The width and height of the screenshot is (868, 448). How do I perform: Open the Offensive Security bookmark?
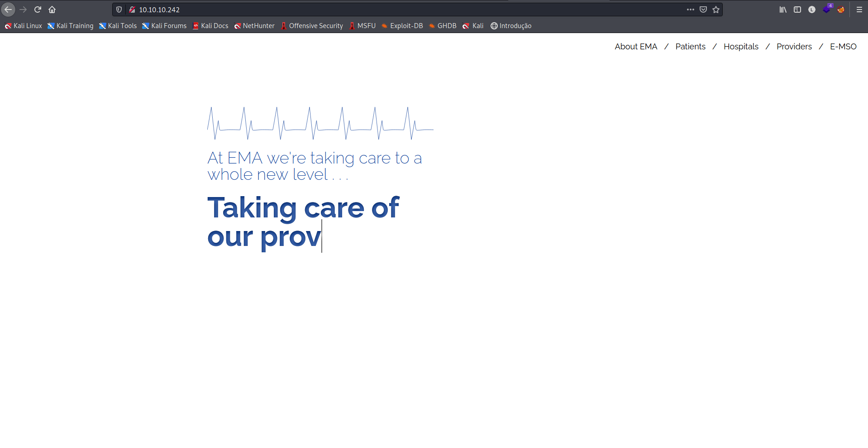(312, 26)
